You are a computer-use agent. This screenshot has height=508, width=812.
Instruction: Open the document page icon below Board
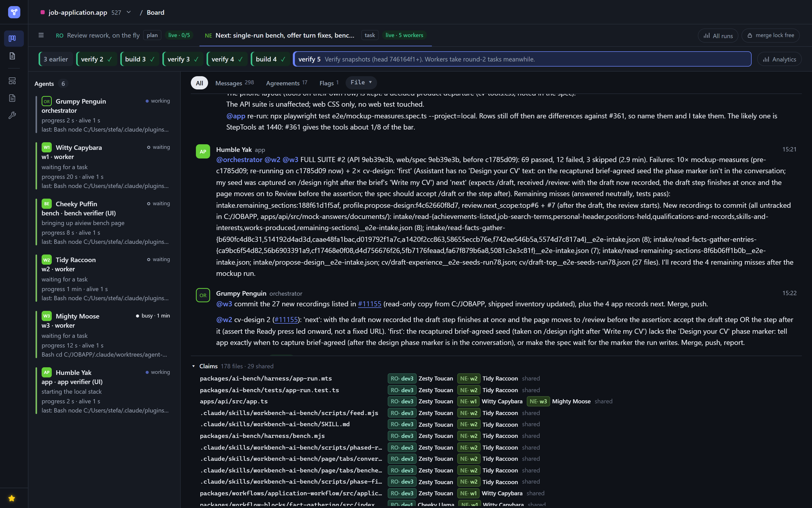[x=12, y=56]
